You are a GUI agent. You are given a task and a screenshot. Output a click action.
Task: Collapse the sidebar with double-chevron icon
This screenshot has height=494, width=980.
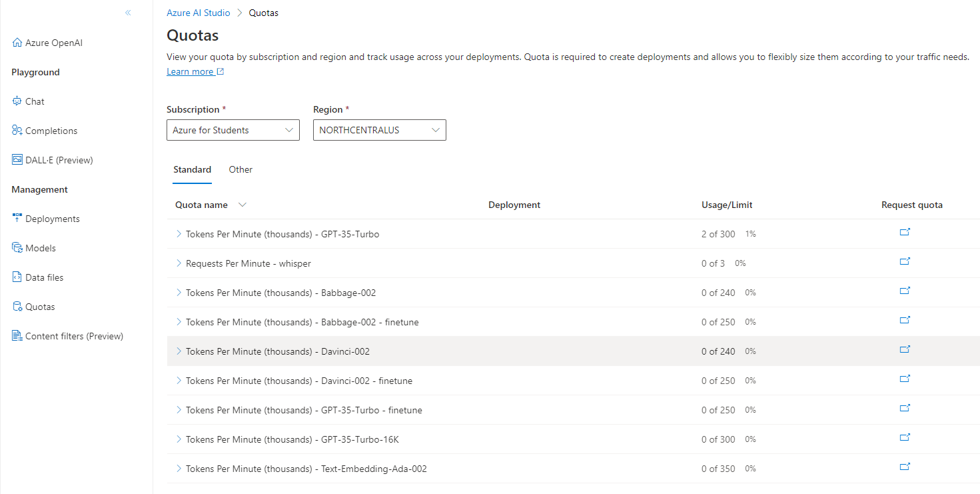(128, 13)
